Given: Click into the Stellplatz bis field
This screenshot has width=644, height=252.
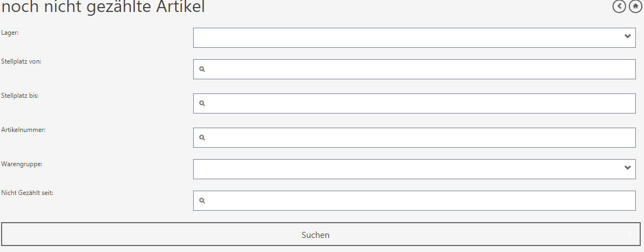Looking at the screenshot, I should tap(418, 104).
